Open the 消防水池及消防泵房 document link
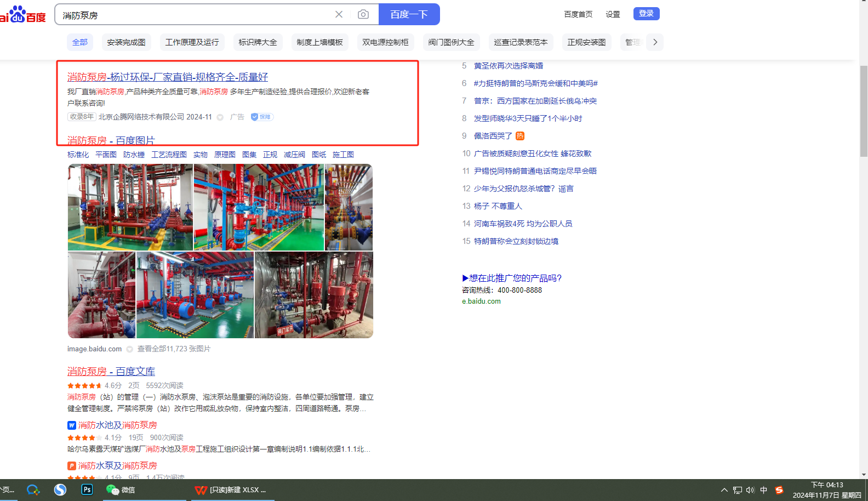The image size is (868, 501). pos(118,425)
